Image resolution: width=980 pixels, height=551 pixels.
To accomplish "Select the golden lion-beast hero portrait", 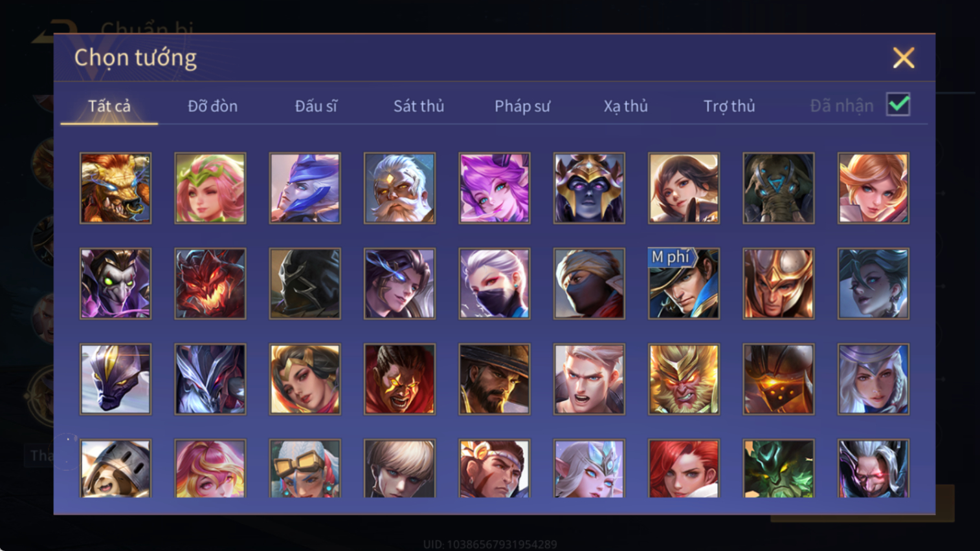I will point(115,188).
